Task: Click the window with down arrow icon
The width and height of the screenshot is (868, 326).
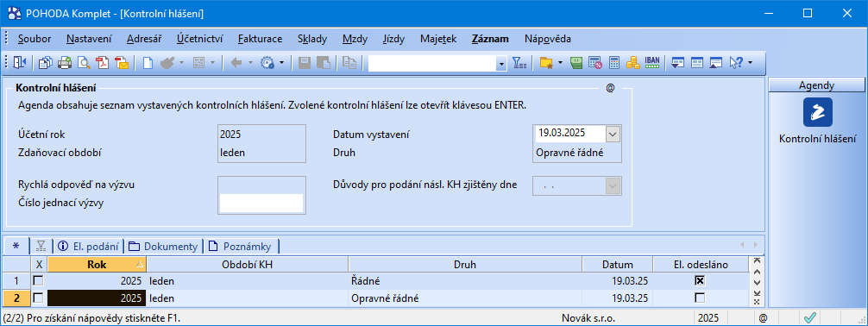Action: coord(677,63)
